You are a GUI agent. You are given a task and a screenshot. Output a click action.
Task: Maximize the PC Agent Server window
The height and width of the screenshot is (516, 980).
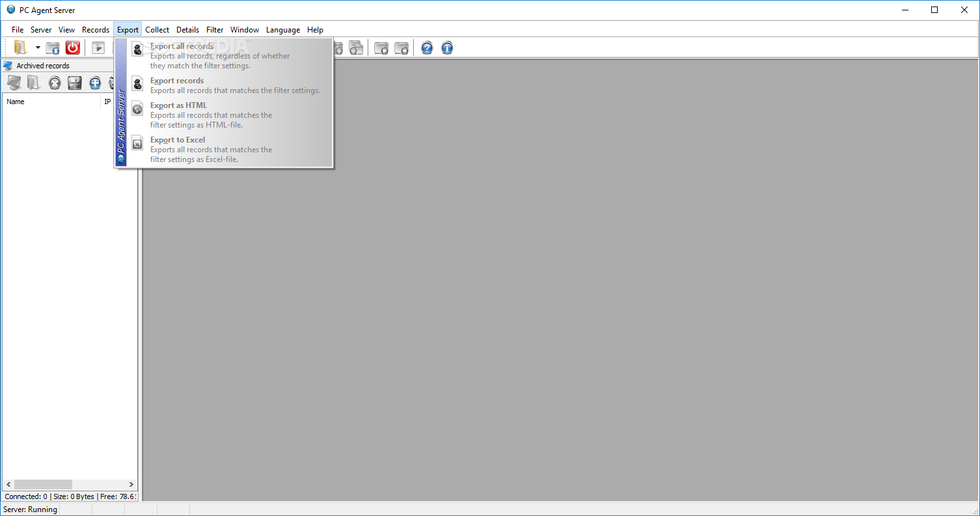(x=934, y=10)
